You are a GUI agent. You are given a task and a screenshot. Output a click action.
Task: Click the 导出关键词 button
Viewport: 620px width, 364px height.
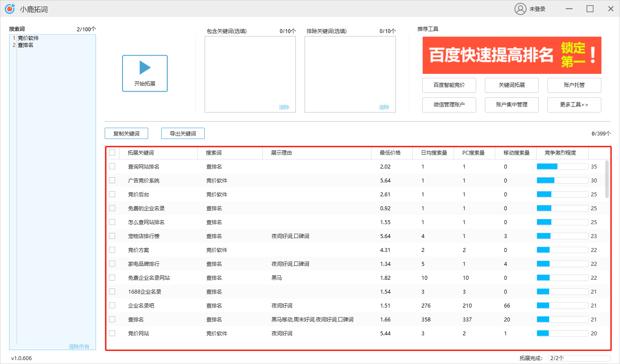[x=183, y=133]
